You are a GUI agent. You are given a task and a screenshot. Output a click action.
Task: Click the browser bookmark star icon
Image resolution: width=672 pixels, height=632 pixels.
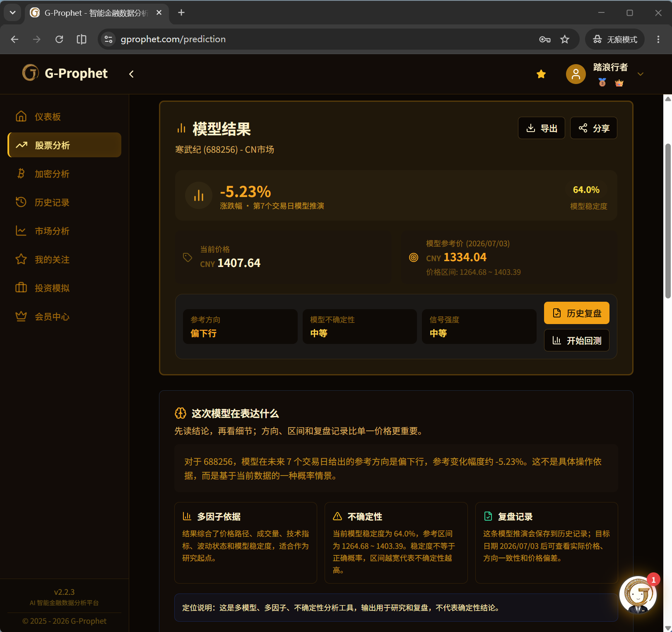pos(564,39)
